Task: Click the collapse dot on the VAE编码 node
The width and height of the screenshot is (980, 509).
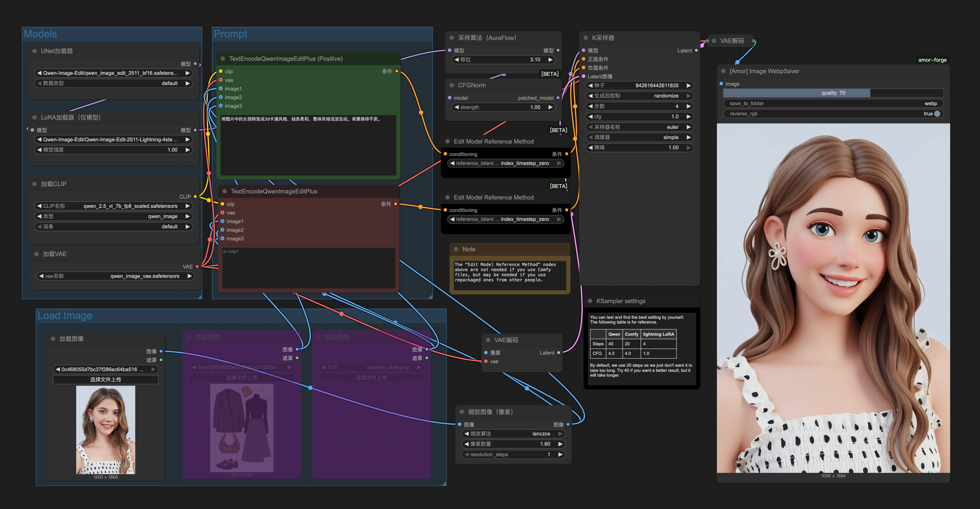Action: [488, 340]
